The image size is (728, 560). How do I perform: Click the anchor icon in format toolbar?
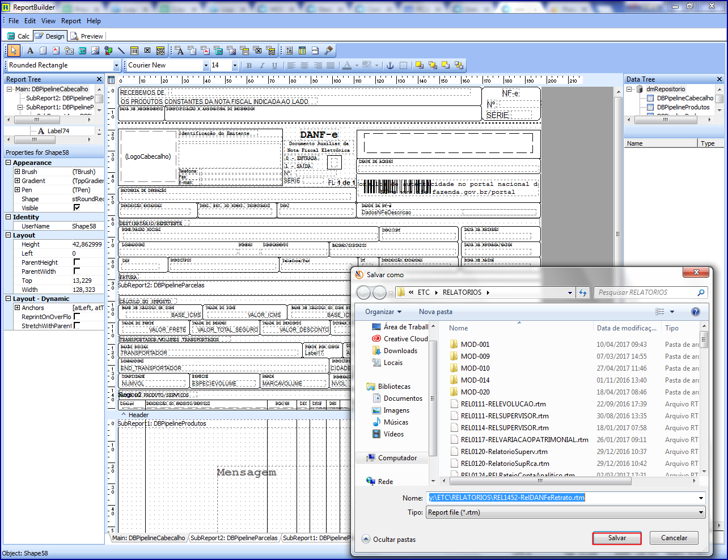pyautogui.click(x=390, y=65)
